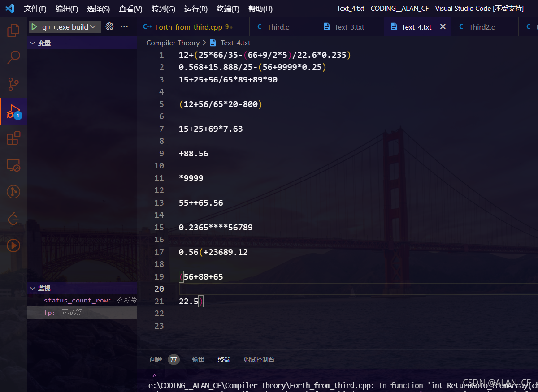
Task: Open the Git graph activity icon
Action: (x=13, y=192)
